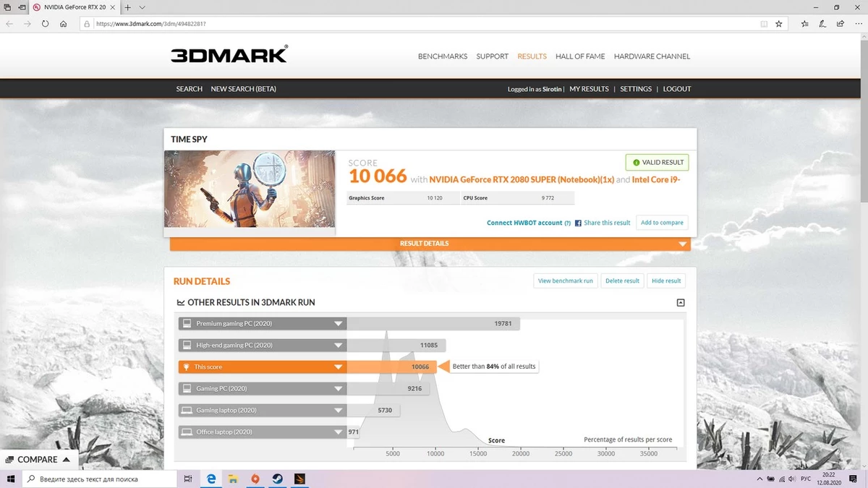Open the Favorites hub icon
This screenshot has height=488, width=868.
[804, 24]
